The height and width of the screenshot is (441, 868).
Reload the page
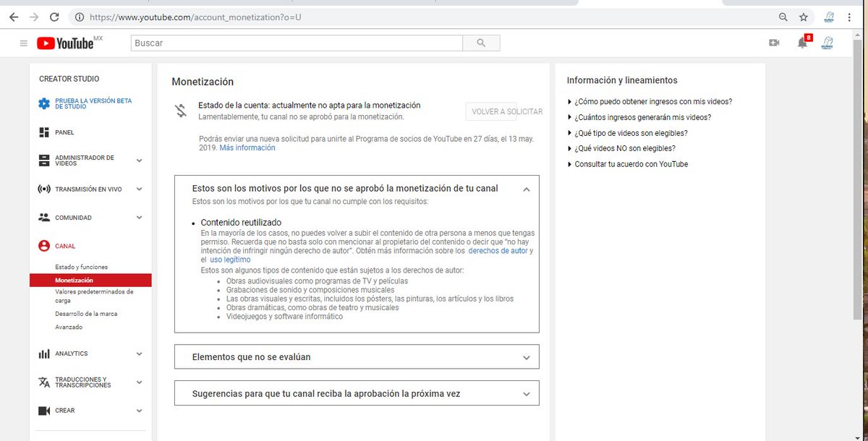tap(54, 17)
